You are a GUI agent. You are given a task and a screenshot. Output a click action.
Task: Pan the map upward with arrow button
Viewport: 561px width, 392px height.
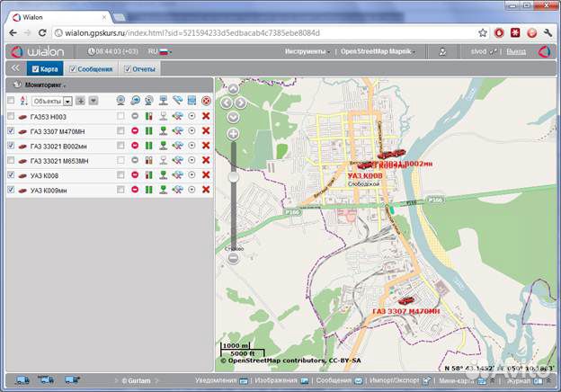tap(233, 89)
